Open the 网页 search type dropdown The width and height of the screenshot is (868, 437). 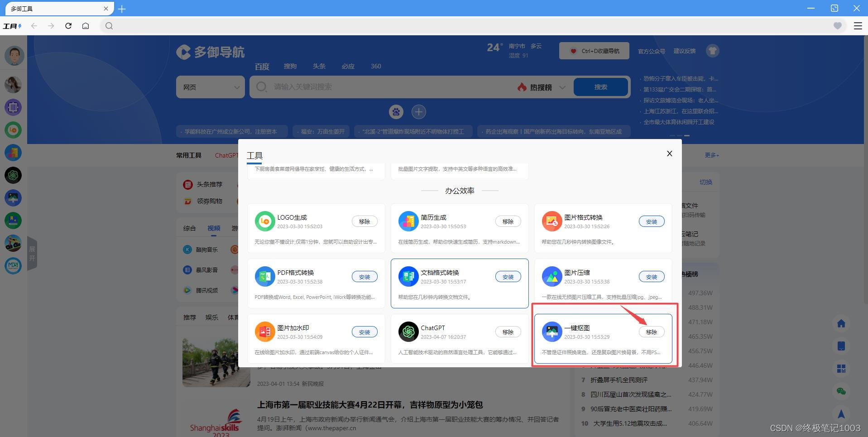pos(211,87)
